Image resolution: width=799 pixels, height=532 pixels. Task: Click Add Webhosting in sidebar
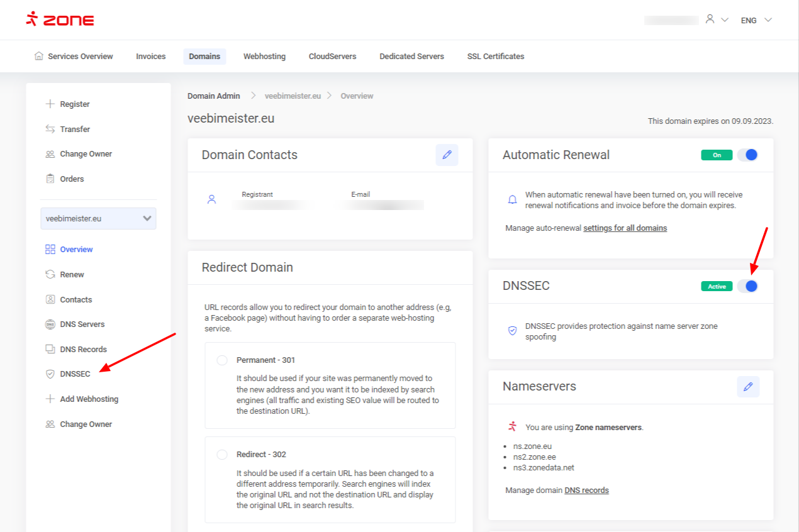(x=89, y=399)
